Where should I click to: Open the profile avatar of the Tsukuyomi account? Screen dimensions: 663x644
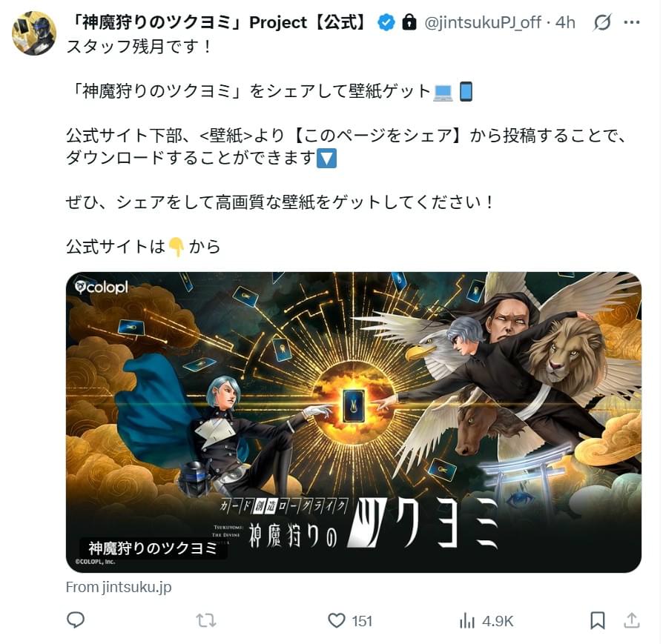34,33
